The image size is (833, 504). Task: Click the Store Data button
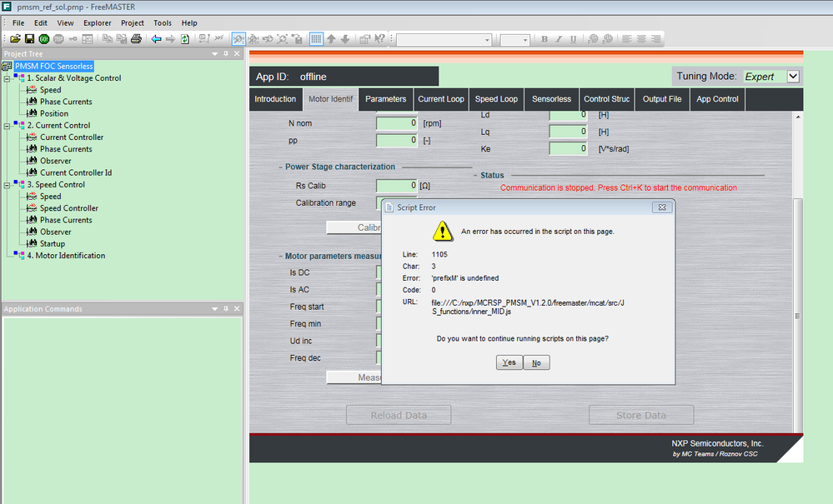(641, 415)
